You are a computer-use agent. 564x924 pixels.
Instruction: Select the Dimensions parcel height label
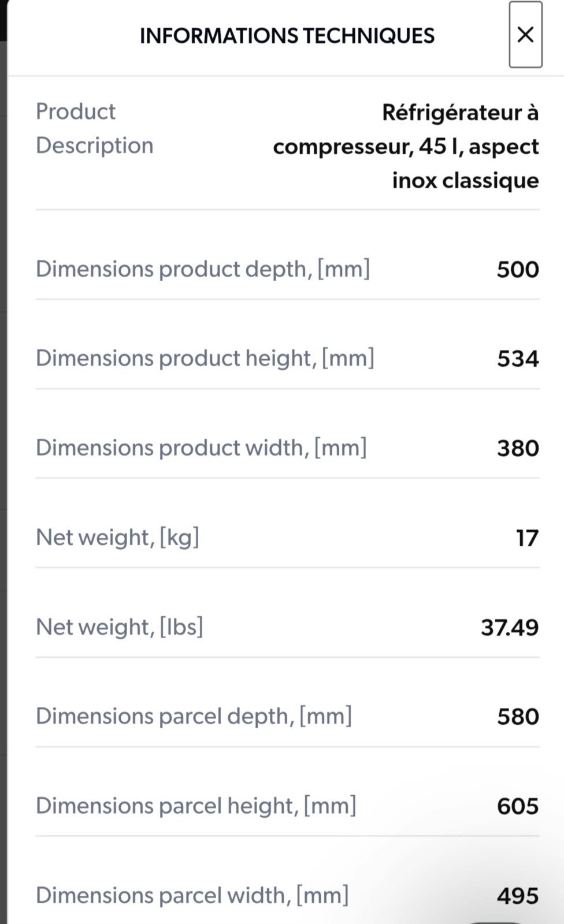[196, 806]
